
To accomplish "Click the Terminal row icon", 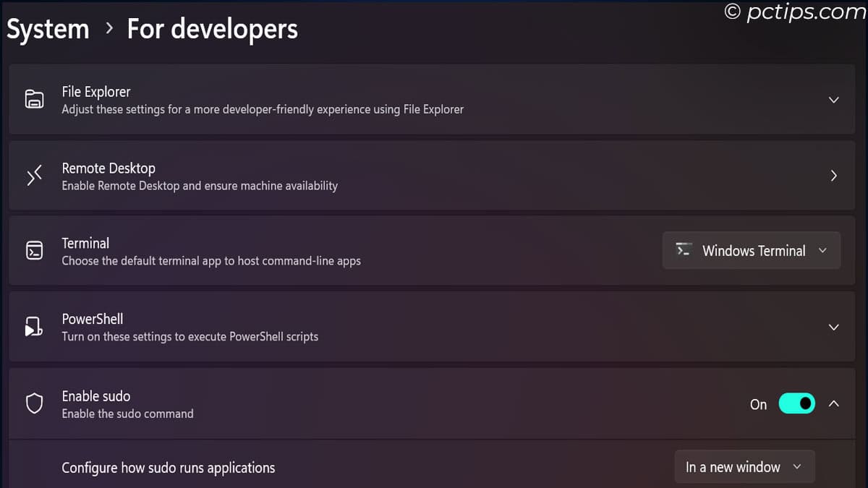I will [34, 251].
